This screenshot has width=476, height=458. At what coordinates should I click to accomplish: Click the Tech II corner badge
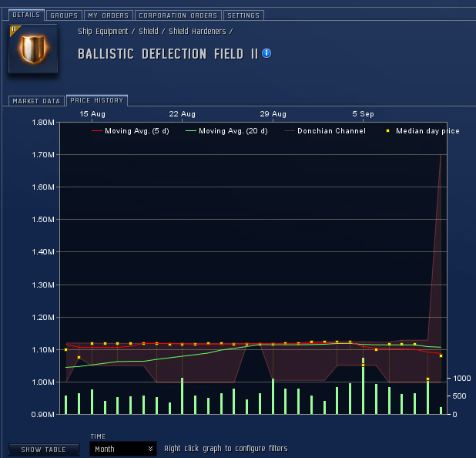point(15,30)
